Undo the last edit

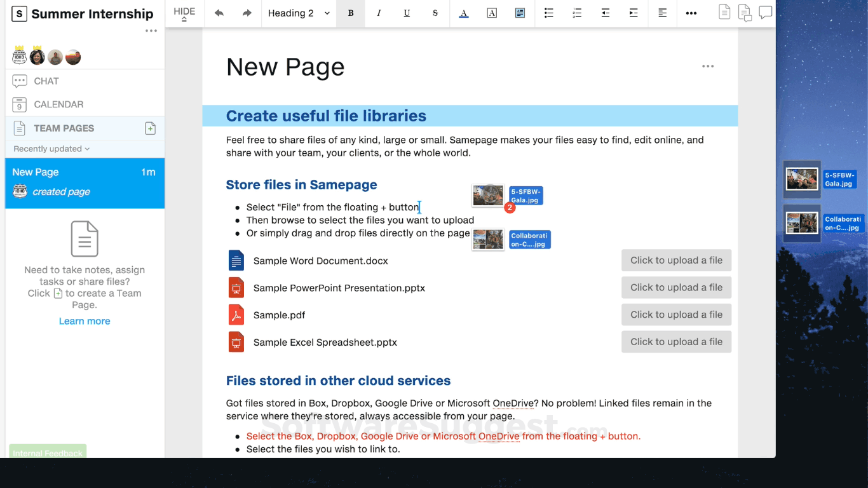coord(219,13)
